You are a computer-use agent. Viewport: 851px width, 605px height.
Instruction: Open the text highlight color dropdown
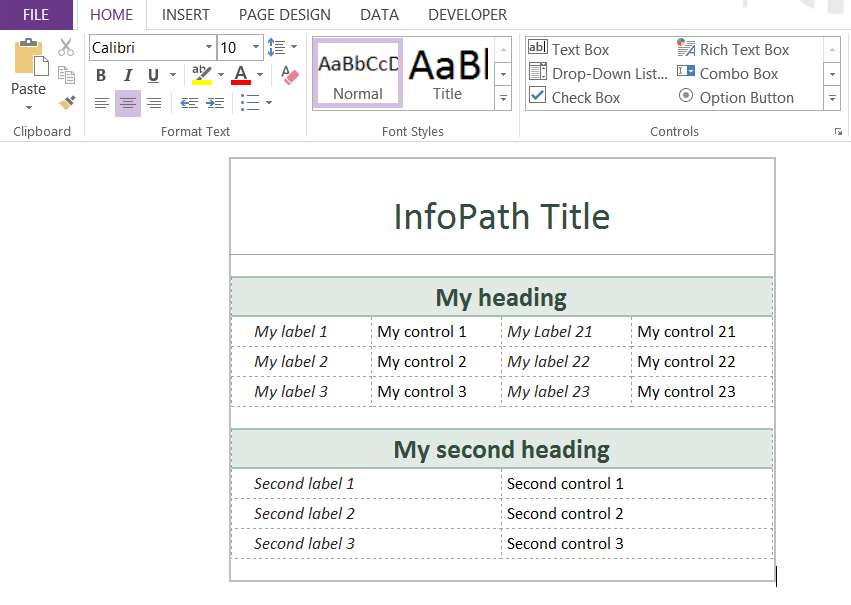(x=221, y=75)
